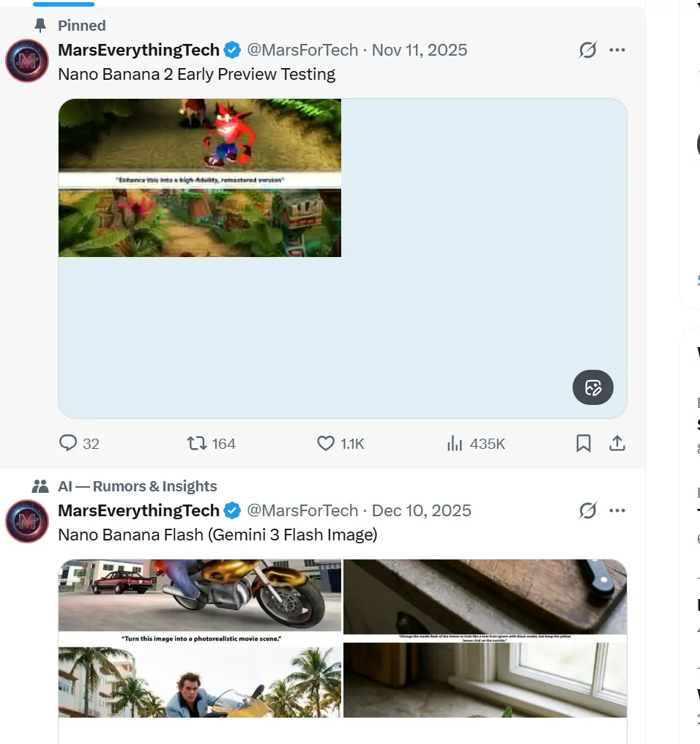
Task: Click @MarsForTech handle on Dec 10 post
Action: (x=302, y=511)
